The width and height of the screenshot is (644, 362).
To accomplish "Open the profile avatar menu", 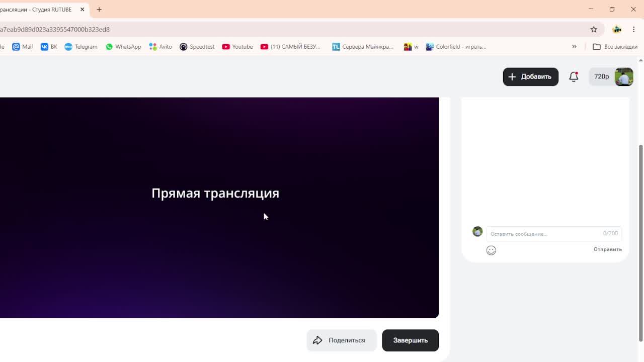I will (624, 76).
